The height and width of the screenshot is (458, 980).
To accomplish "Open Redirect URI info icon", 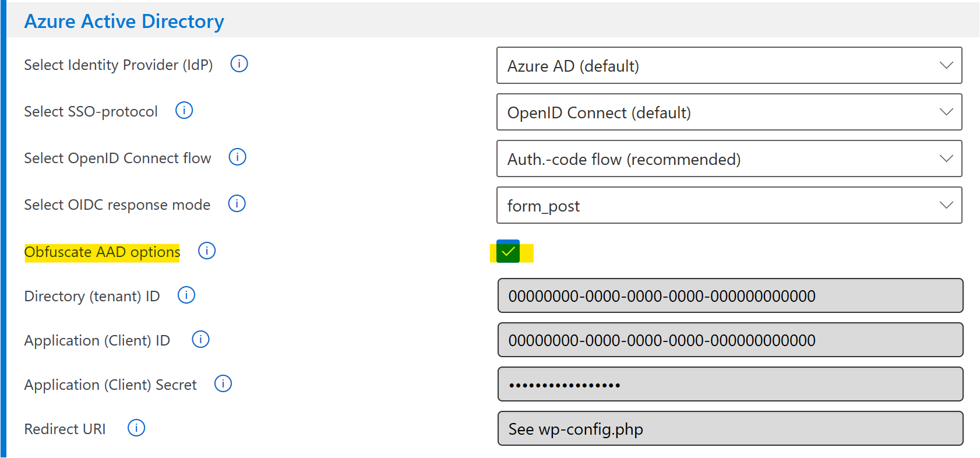I will pyautogui.click(x=136, y=428).
